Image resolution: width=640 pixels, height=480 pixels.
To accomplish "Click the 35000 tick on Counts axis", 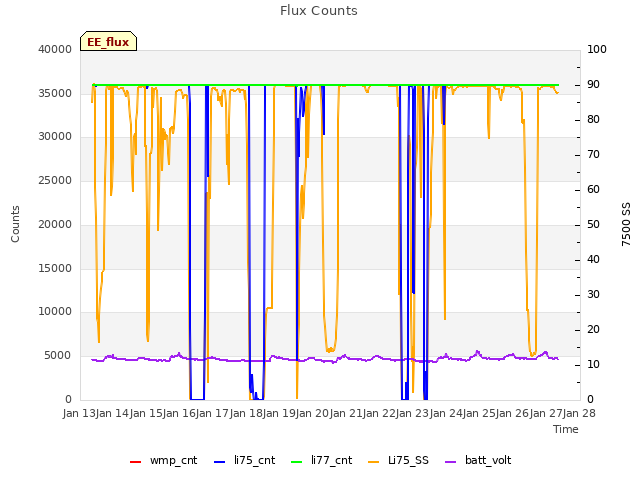I will 55,93.
